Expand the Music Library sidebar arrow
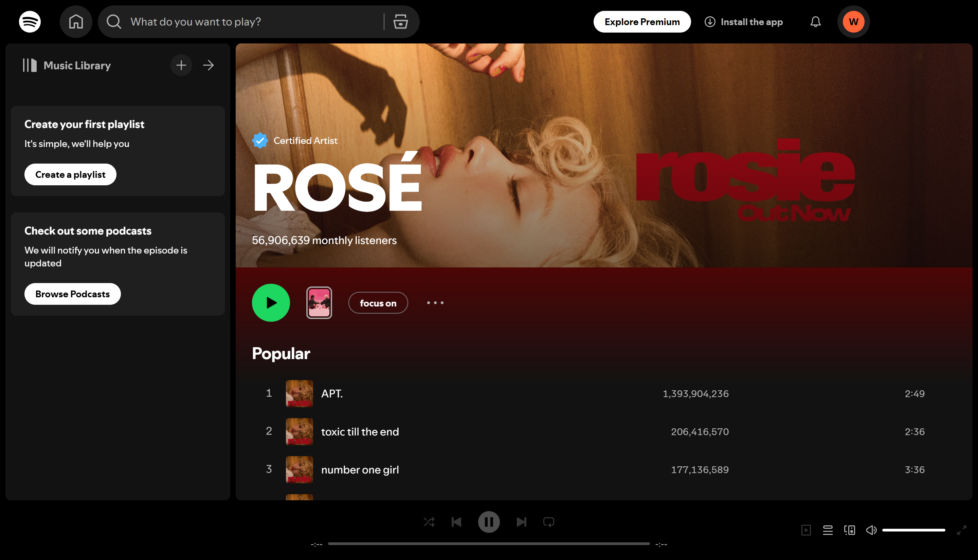 point(208,65)
